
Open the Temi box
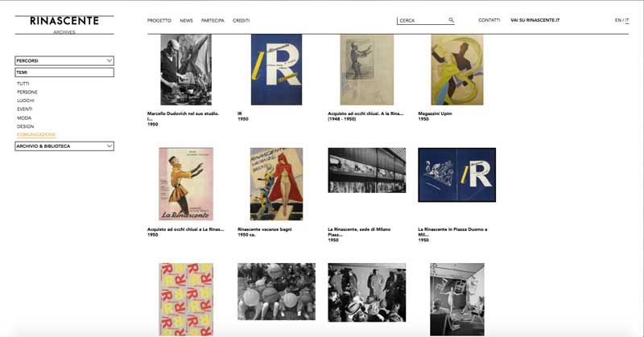click(x=64, y=72)
